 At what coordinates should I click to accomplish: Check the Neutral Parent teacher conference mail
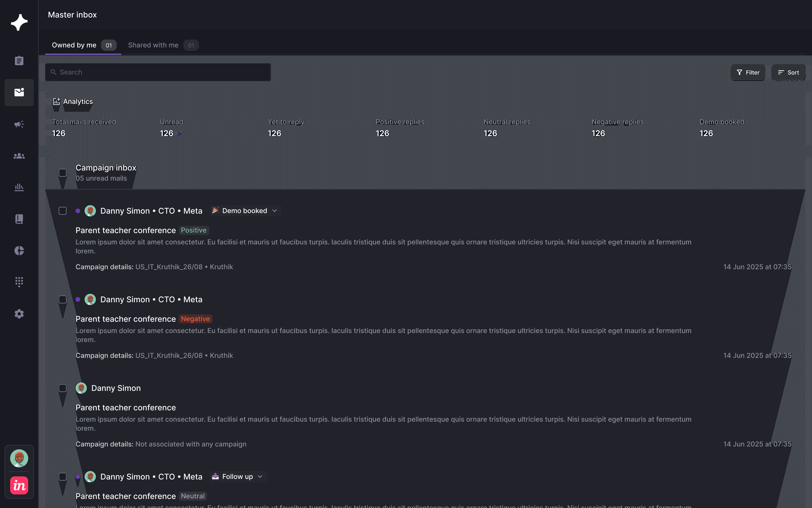(63, 477)
